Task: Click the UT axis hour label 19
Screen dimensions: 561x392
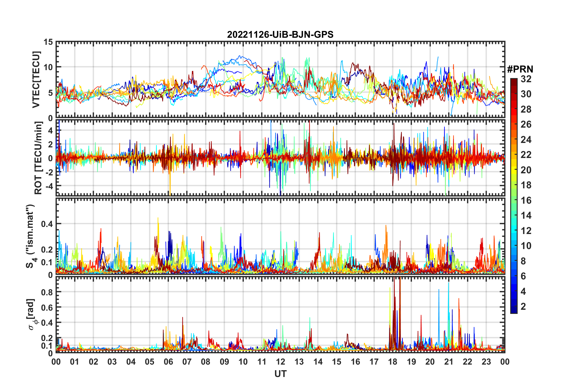Action: 411,362
